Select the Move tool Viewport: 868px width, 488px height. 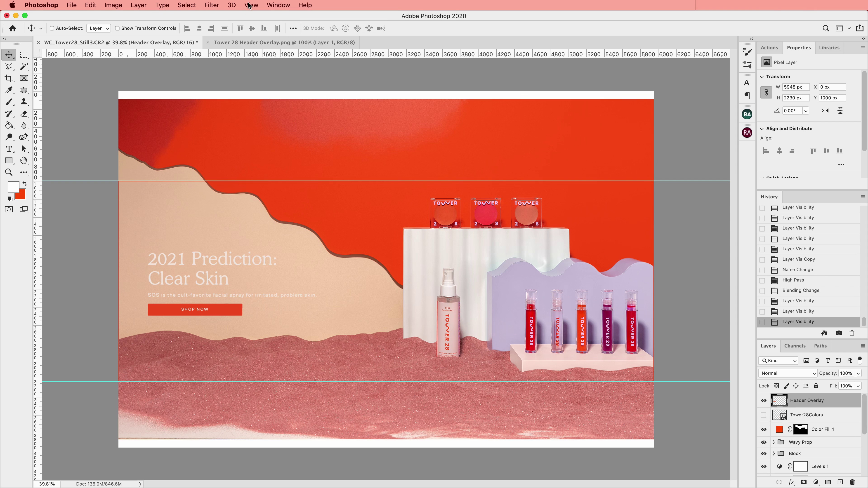tap(9, 55)
